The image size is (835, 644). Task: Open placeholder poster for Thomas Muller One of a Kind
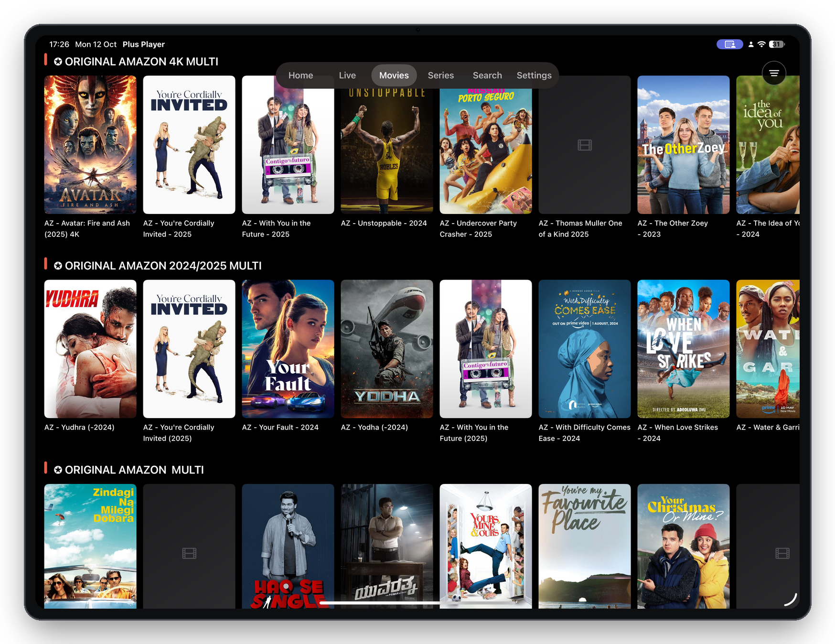click(x=585, y=145)
